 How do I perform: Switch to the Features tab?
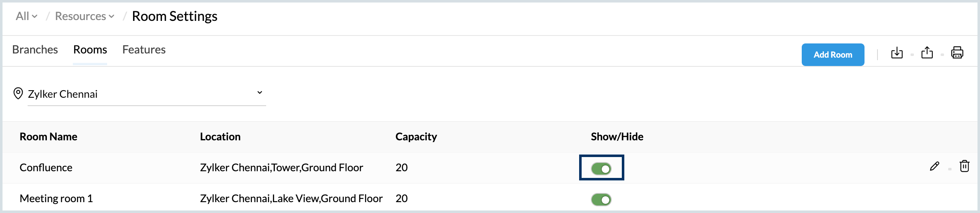pyautogui.click(x=144, y=50)
